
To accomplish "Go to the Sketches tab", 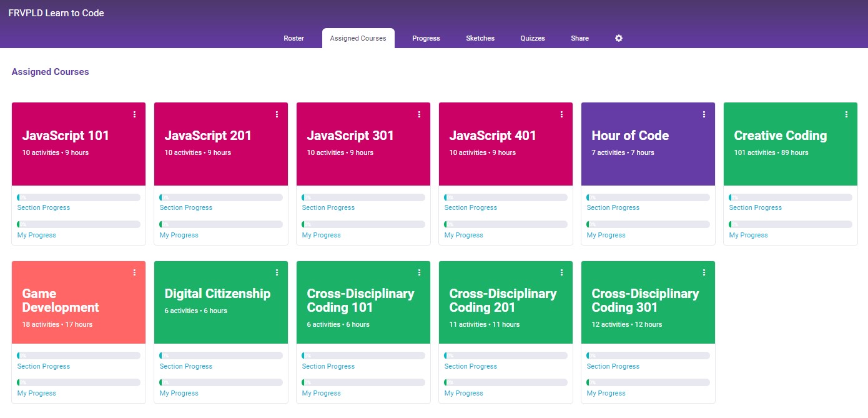I will click(x=480, y=38).
